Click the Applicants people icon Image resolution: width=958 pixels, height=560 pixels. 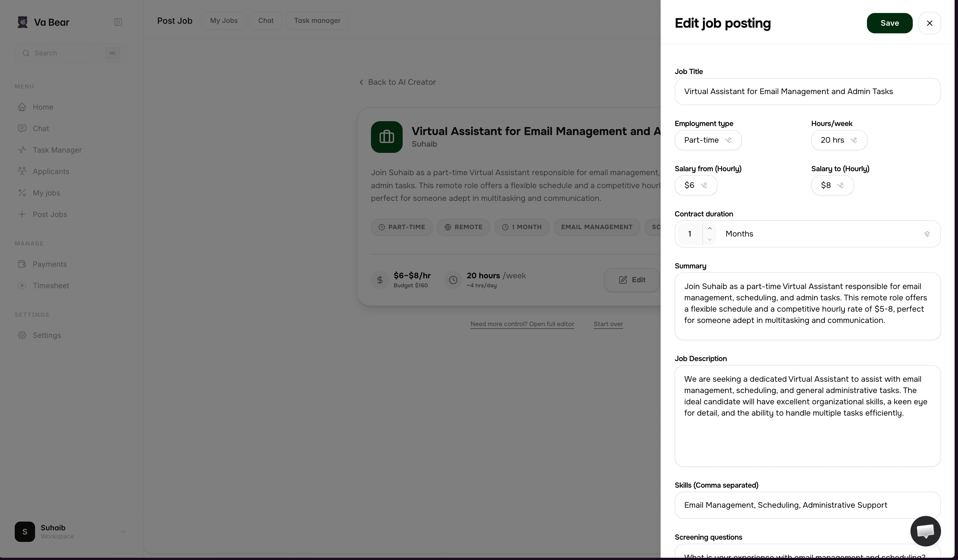click(22, 171)
